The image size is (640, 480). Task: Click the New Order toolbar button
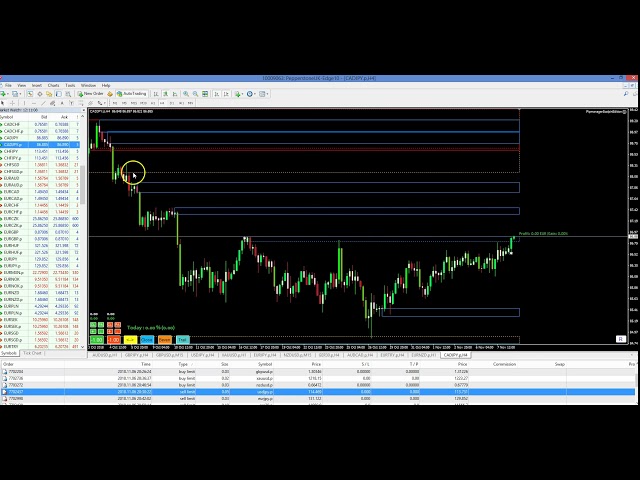94,93
